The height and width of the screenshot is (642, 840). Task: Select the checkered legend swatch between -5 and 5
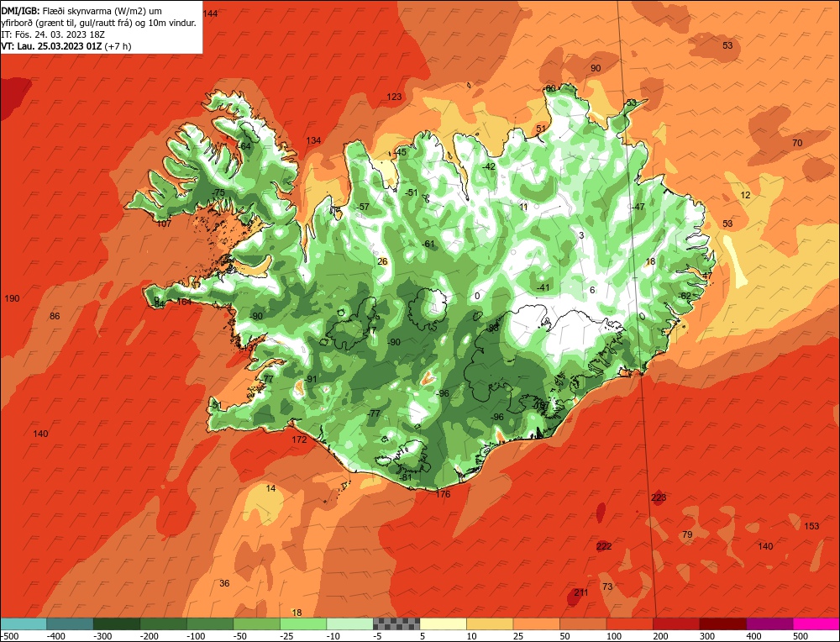(x=396, y=624)
